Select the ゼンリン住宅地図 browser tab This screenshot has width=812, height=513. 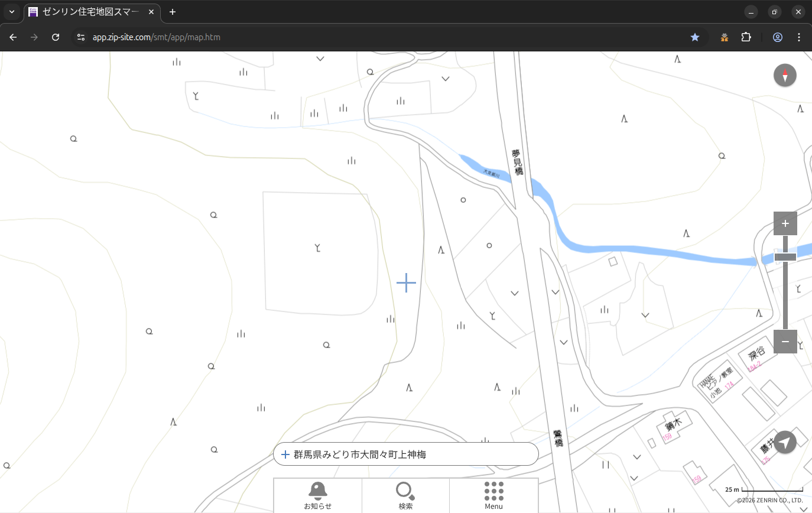pyautogui.click(x=92, y=12)
